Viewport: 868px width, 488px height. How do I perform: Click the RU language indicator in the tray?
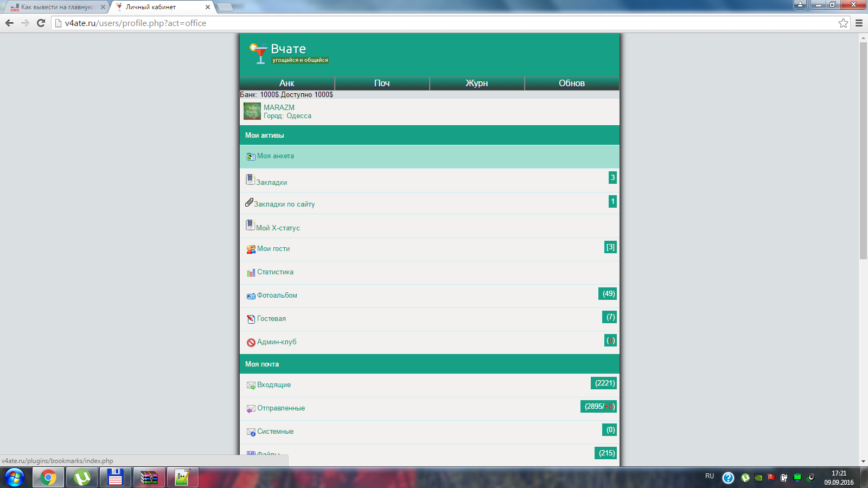coord(710,476)
